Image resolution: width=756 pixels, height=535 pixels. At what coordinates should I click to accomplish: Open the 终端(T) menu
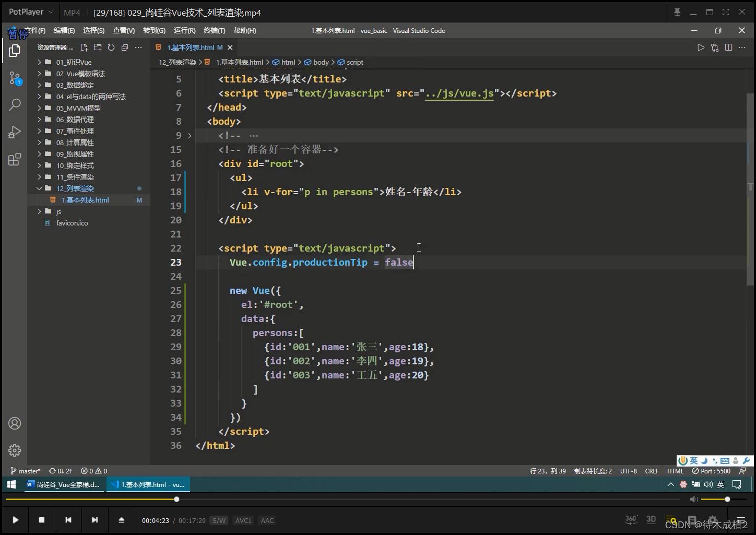(215, 31)
